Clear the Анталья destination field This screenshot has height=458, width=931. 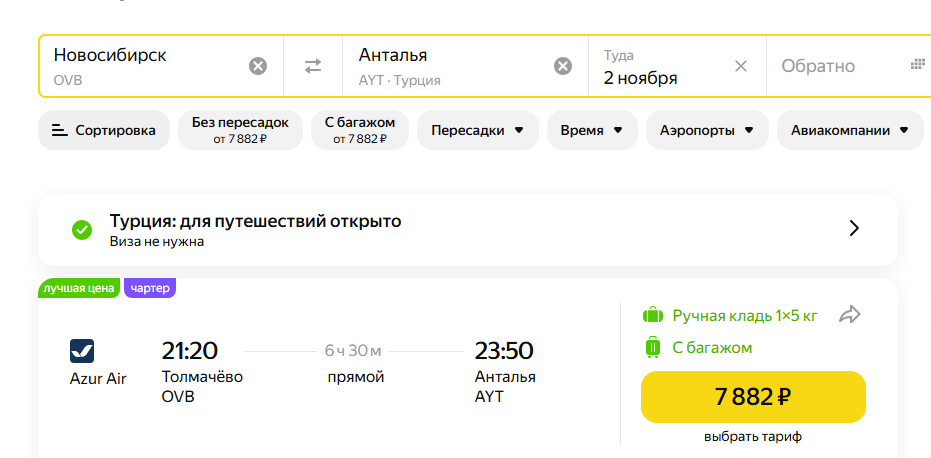tap(563, 66)
